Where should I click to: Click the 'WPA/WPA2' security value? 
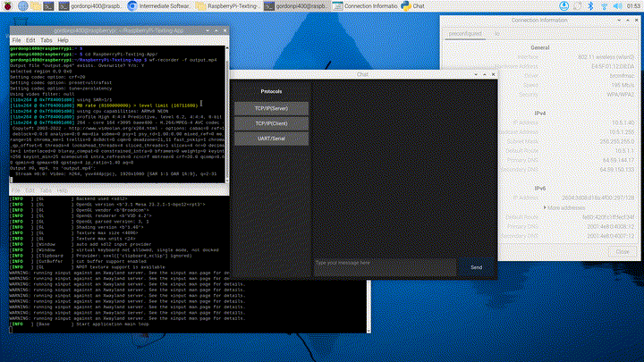pyautogui.click(x=621, y=95)
